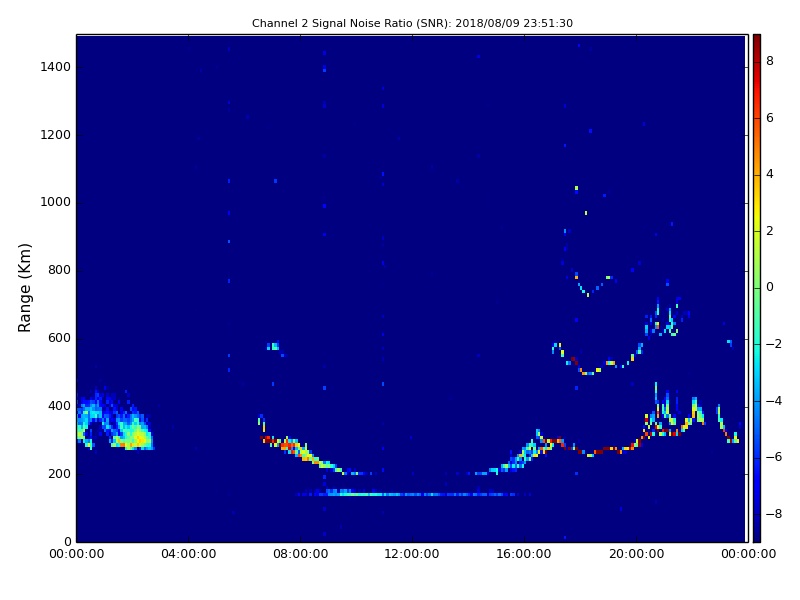The width and height of the screenshot is (800, 600).
Task: Click the colorbar label 2
Action: (770, 231)
